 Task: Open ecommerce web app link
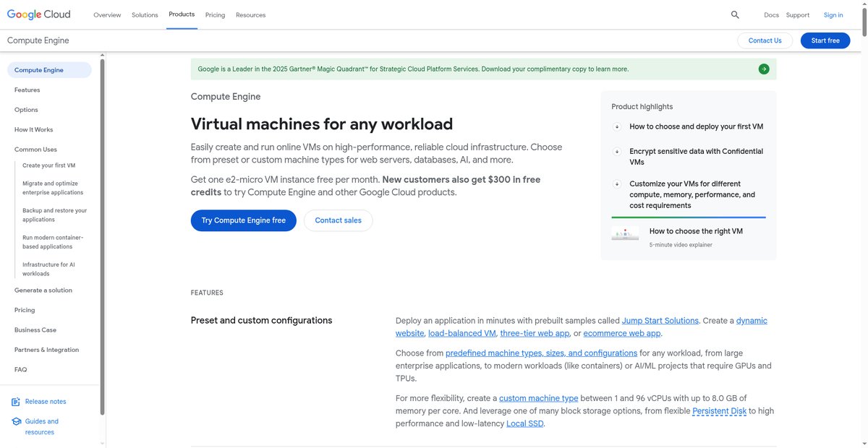622,334
